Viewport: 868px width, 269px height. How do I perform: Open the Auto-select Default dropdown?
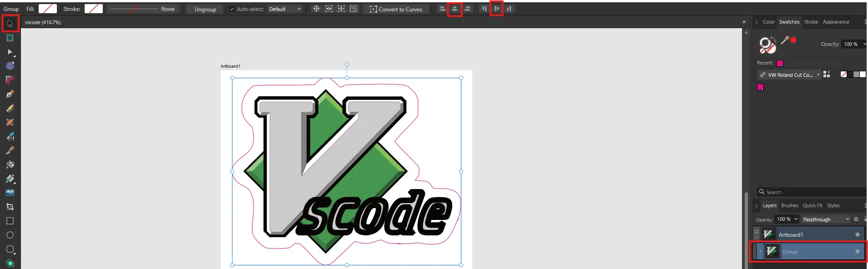point(285,9)
